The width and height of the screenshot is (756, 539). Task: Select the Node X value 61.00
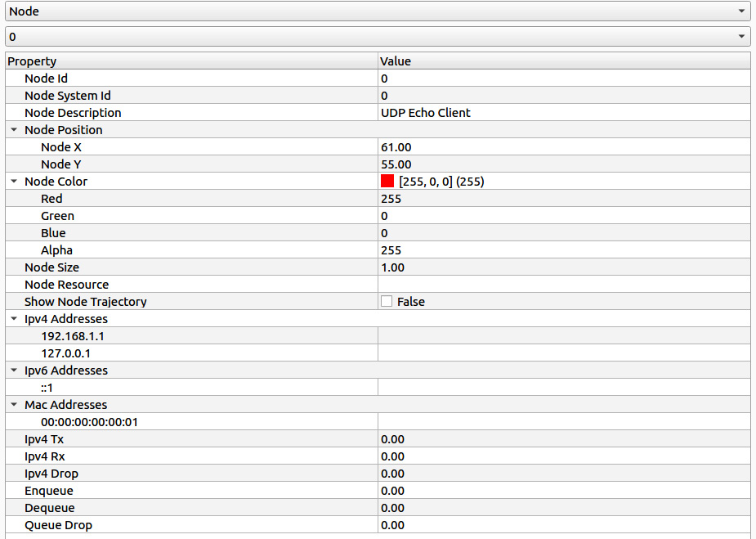[x=396, y=147]
